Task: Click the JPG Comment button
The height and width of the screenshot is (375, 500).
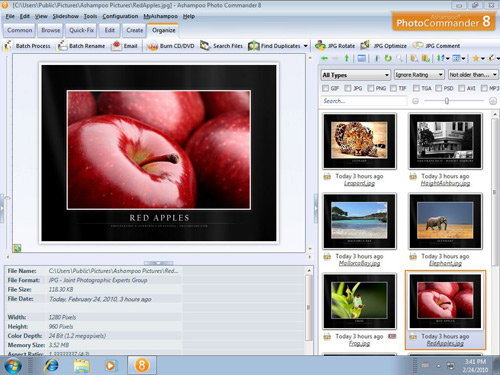Action: (437, 46)
